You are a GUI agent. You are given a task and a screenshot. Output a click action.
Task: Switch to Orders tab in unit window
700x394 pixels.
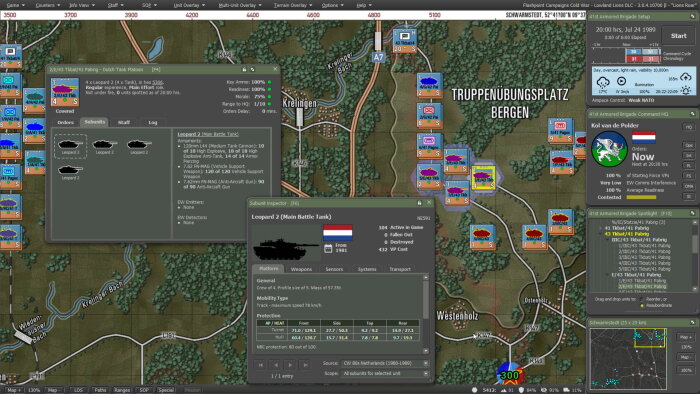click(x=66, y=122)
